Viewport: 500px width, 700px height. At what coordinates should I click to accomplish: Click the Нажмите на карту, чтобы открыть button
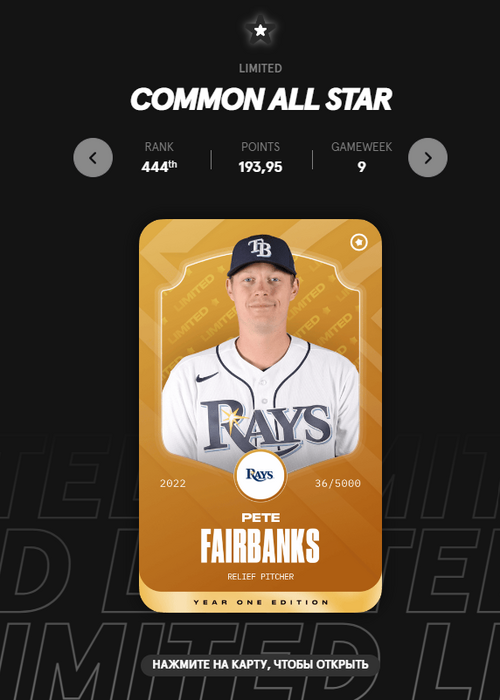tap(260, 664)
